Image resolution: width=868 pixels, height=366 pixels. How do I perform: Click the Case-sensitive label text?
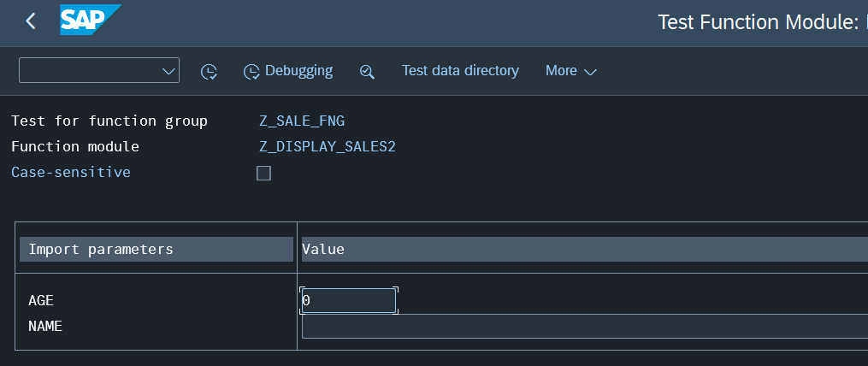(x=71, y=172)
